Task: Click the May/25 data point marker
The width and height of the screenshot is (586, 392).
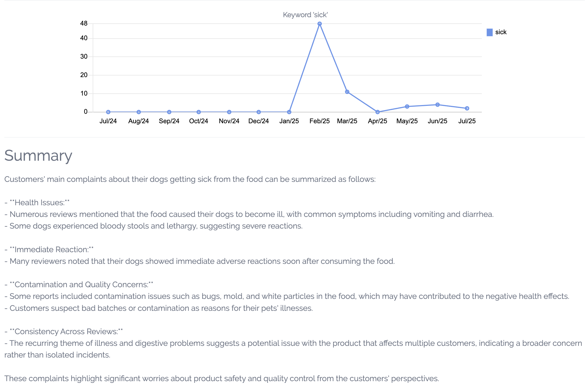Action: pos(407,106)
